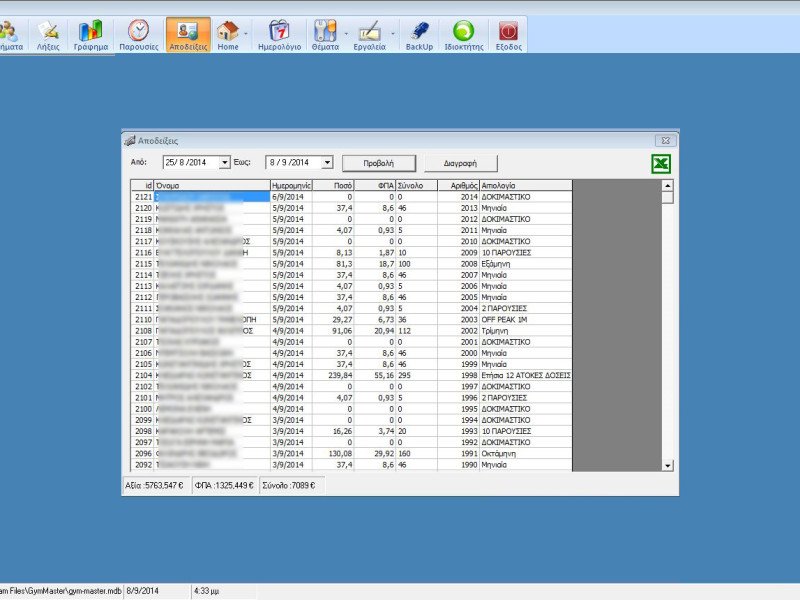
Task: Sort by the Ημερομηνία column header
Action: point(291,185)
